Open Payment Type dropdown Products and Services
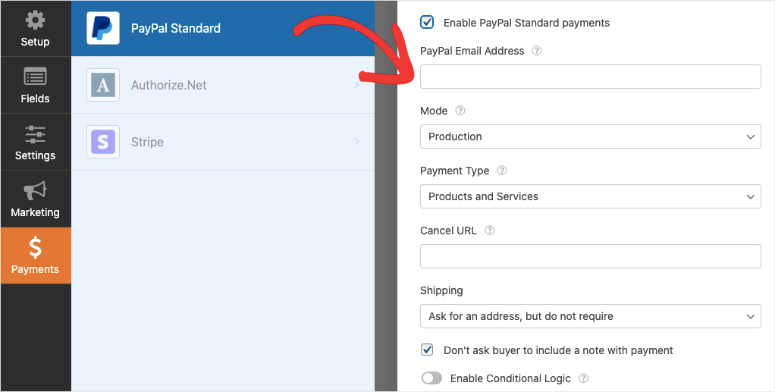The height and width of the screenshot is (392, 775). pos(590,196)
